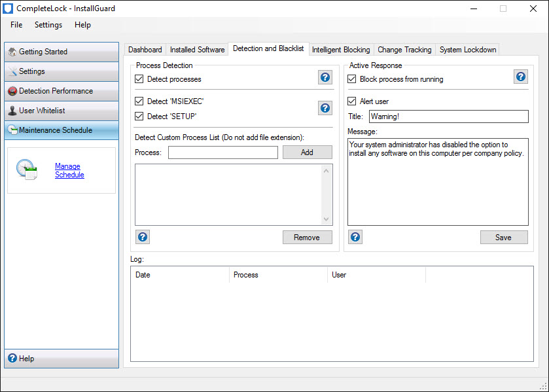Open the Manage Schedule link
Image resolution: width=549 pixels, height=392 pixels.
[x=69, y=171]
